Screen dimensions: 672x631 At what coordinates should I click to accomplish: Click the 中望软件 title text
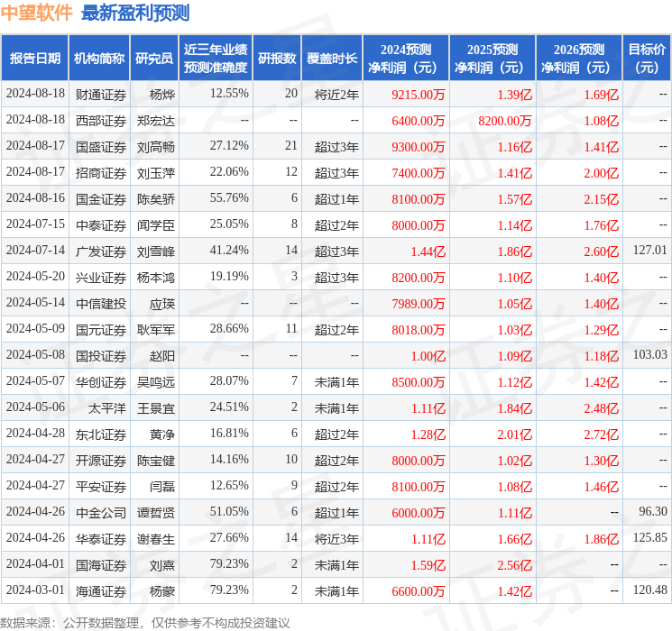[37, 13]
